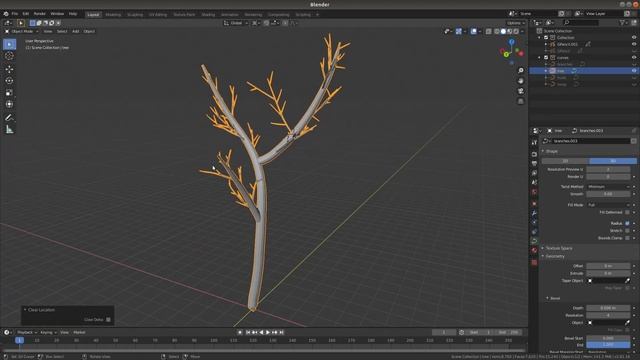640x360 pixels.
Task: Collapse the Geometry panel
Action: [543, 256]
